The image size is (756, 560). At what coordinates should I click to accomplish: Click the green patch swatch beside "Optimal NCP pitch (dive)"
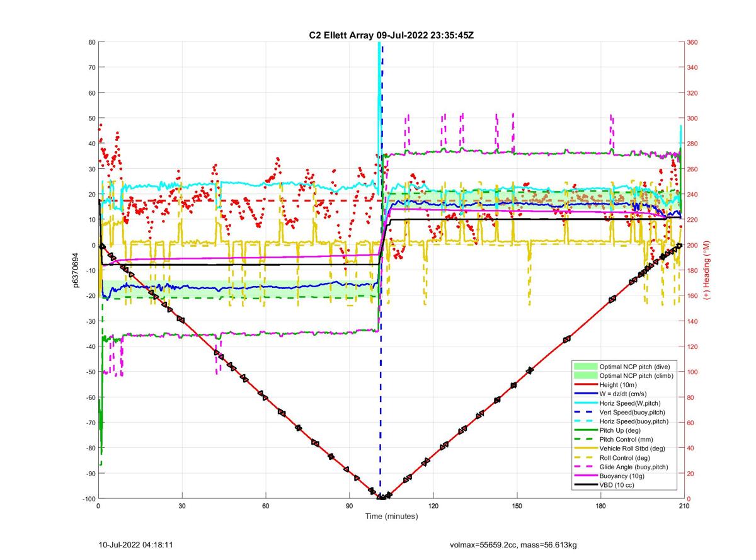pyautogui.click(x=585, y=367)
